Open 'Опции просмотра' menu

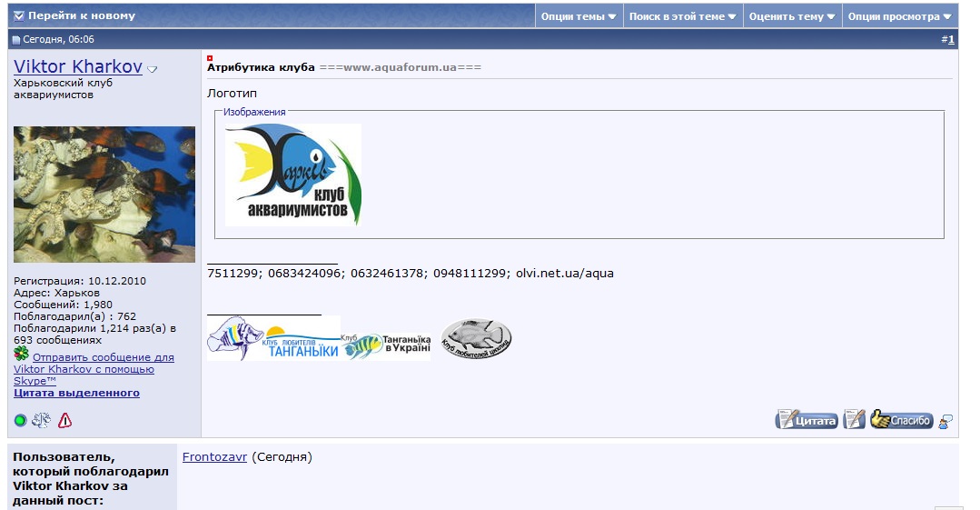[899, 16]
